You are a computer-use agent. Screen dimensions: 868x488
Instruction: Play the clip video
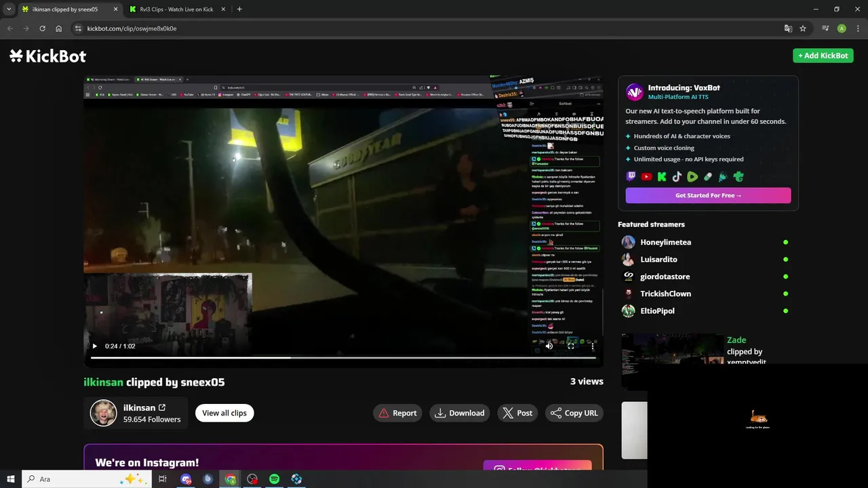pos(94,346)
